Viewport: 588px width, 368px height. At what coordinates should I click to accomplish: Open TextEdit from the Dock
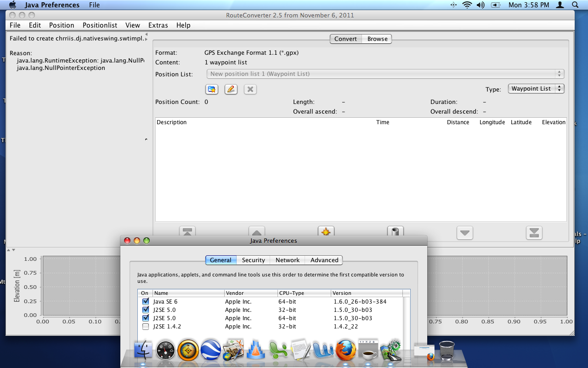pyautogui.click(x=301, y=351)
